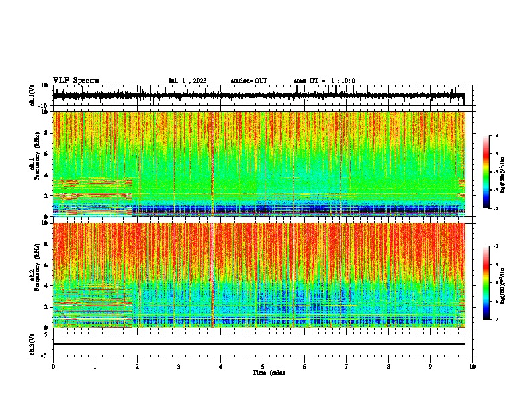
Task: Click the time axis tick label "4"
Action: pyautogui.click(x=221, y=367)
